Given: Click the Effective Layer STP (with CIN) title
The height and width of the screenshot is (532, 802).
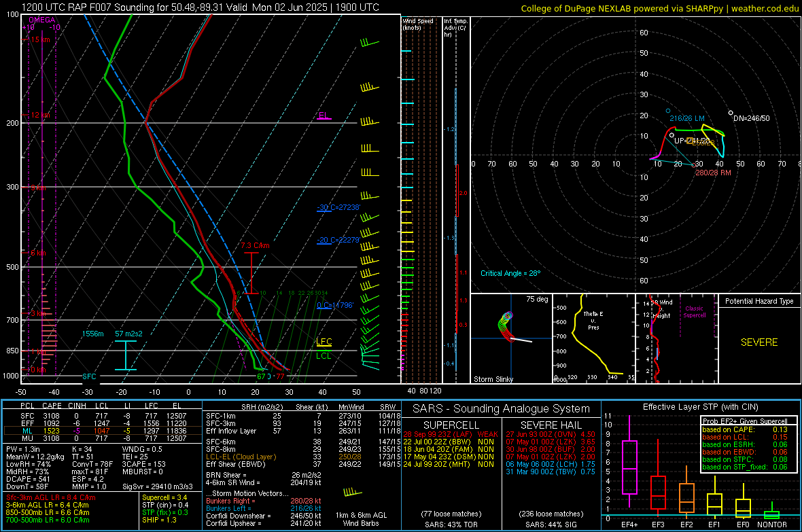Looking at the screenshot, I should click(700, 407).
